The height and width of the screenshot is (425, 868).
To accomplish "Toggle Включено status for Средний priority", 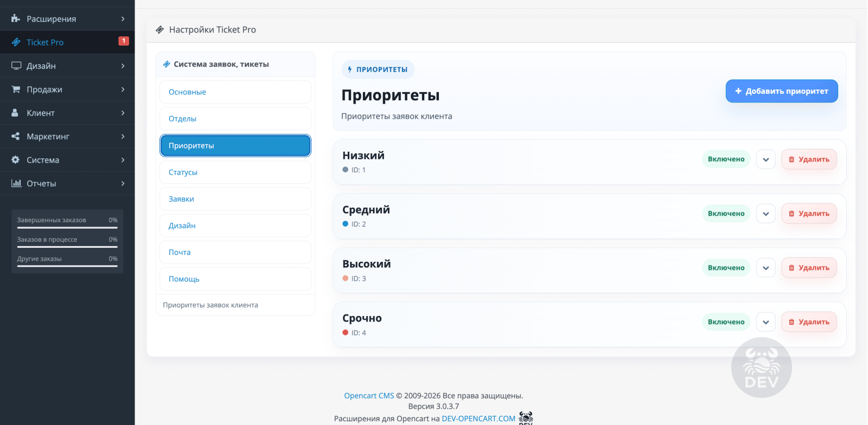I will [726, 214].
